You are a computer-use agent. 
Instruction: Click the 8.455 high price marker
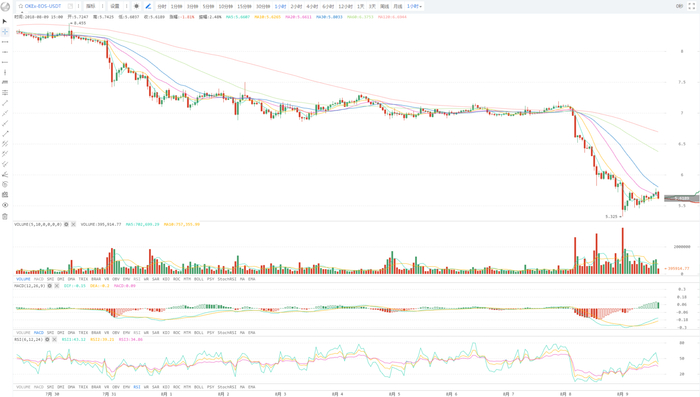pos(80,23)
